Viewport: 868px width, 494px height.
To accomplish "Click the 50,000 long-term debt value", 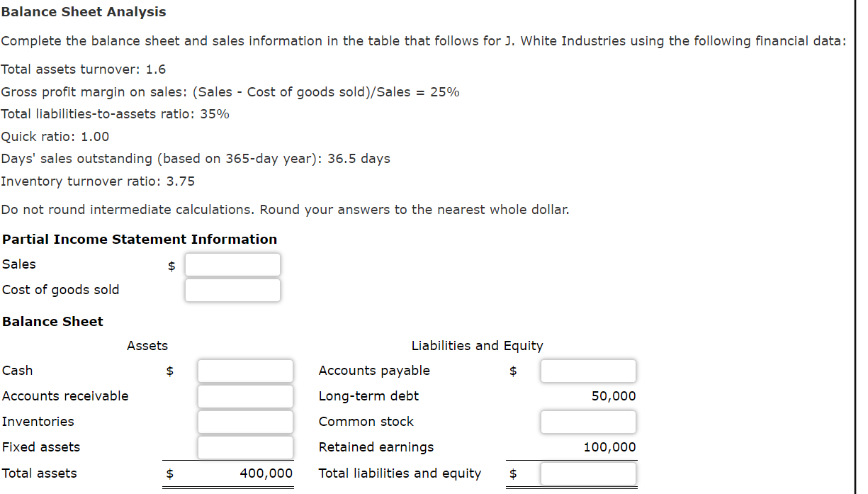I will (614, 396).
